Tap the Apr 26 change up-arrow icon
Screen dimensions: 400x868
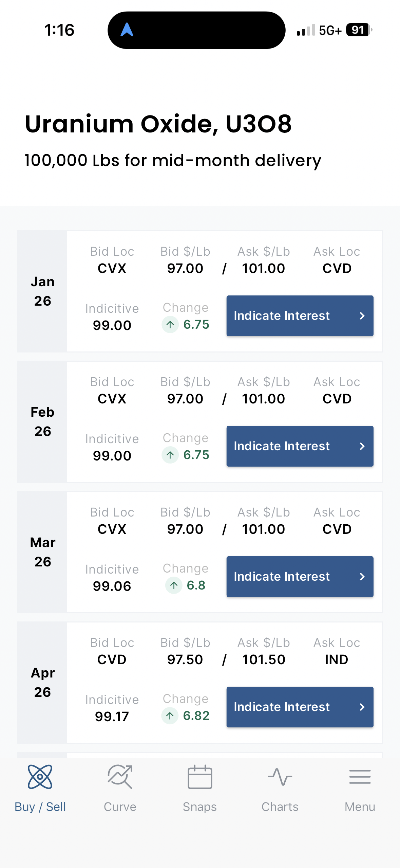170,716
